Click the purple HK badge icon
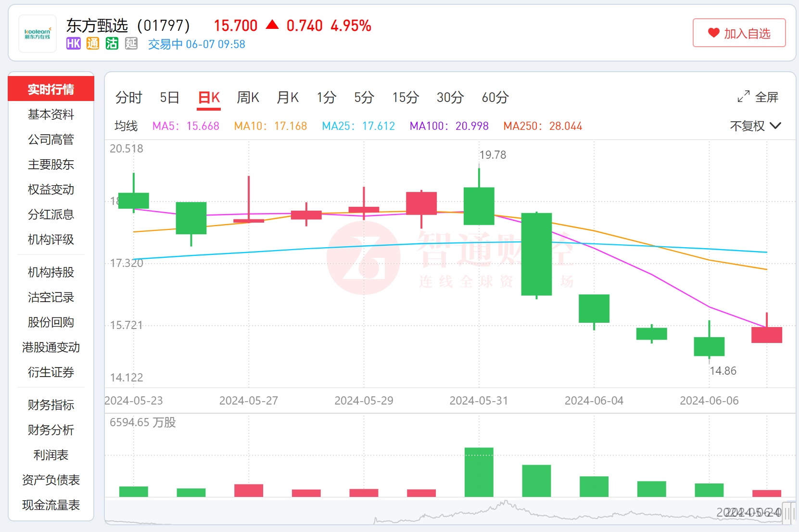799x532 pixels. click(x=74, y=44)
